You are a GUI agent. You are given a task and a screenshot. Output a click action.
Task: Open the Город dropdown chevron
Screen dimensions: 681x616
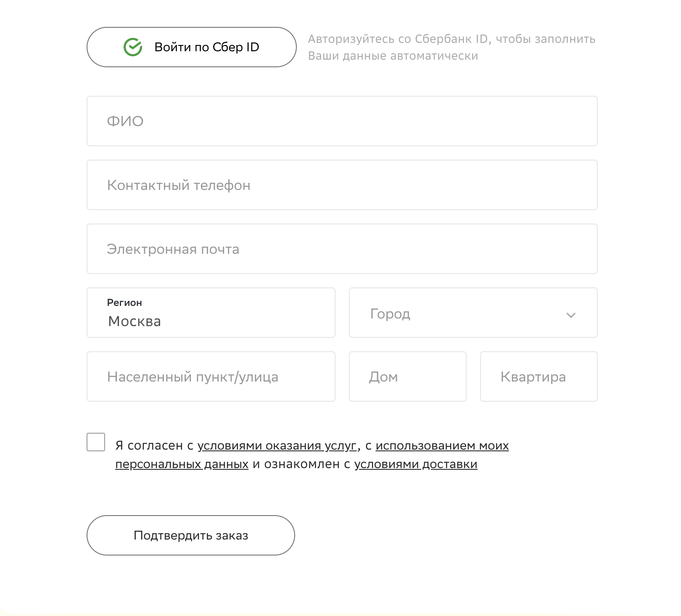tap(571, 314)
